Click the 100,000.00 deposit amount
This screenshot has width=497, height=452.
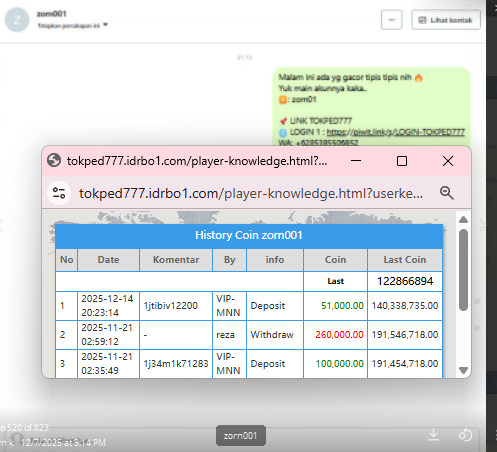tap(339, 363)
